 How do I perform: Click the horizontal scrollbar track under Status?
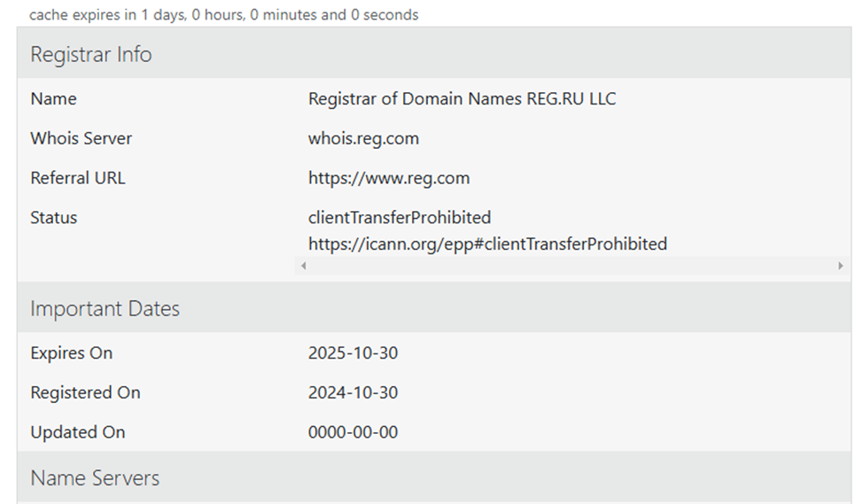[571, 266]
